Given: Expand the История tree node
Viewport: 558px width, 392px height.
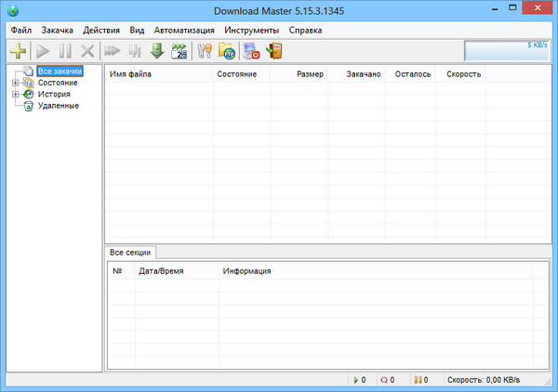Looking at the screenshot, I should click(x=15, y=94).
